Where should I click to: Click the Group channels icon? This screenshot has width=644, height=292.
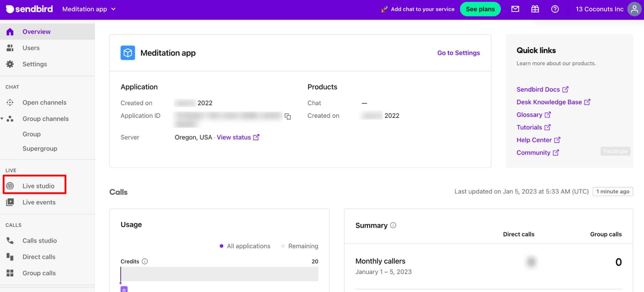pos(10,119)
